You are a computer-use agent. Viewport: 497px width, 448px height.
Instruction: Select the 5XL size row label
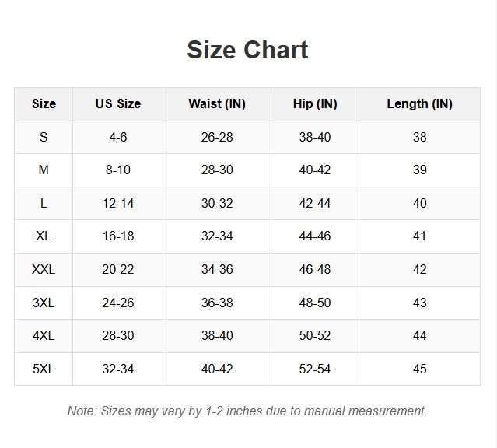click(44, 369)
